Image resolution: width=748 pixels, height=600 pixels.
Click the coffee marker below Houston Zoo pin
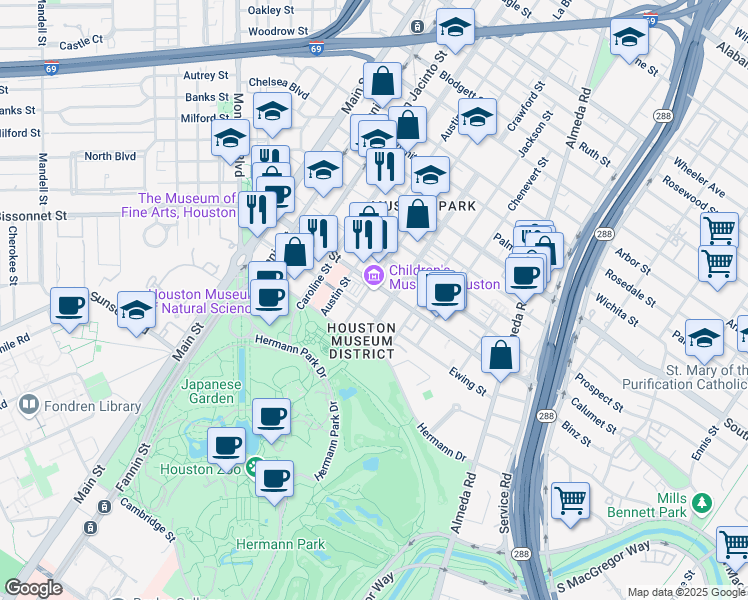(274, 480)
